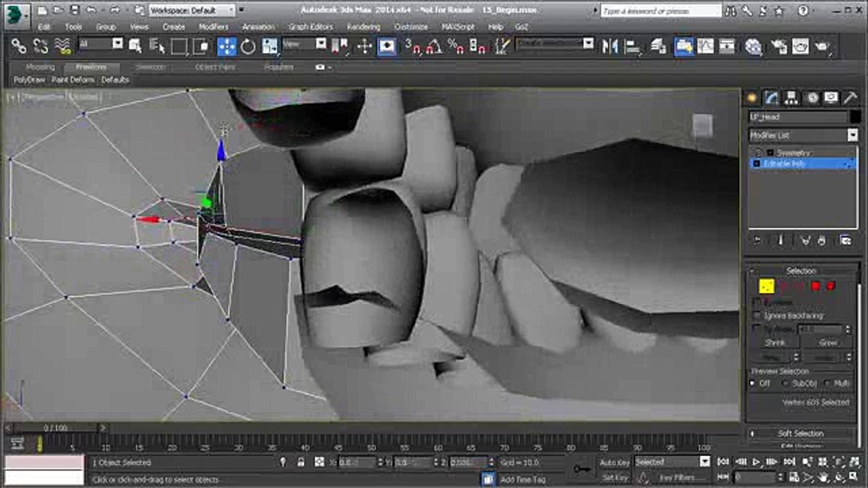Toggle the Angle Snap icon
Viewport: 868px width, 488px height.
pyautogui.click(x=434, y=46)
